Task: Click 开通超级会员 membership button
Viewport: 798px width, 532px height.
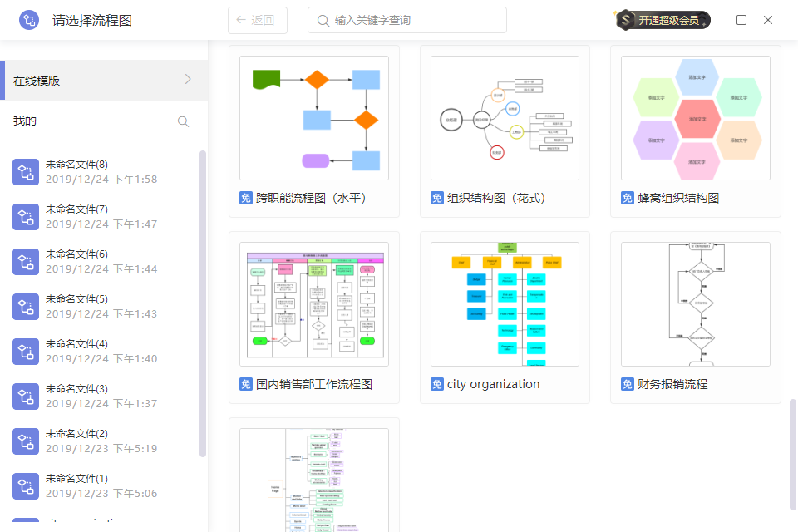Action: click(663, 20)
